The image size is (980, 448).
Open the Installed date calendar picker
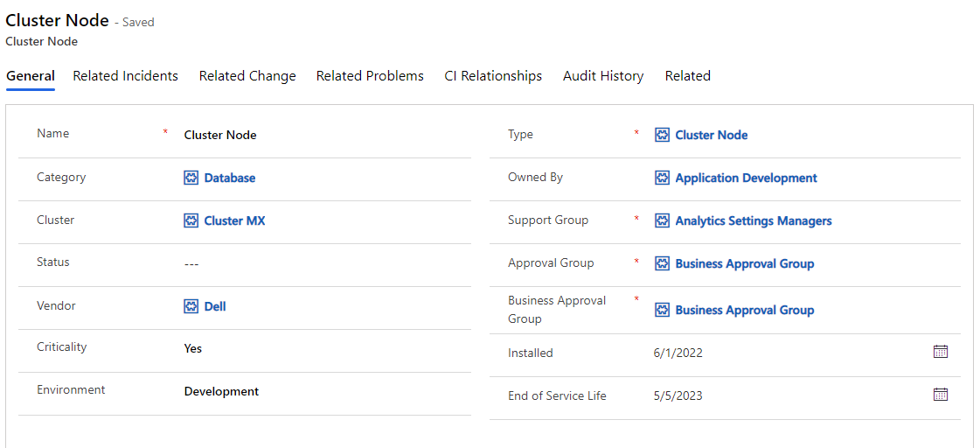(941, 352)
